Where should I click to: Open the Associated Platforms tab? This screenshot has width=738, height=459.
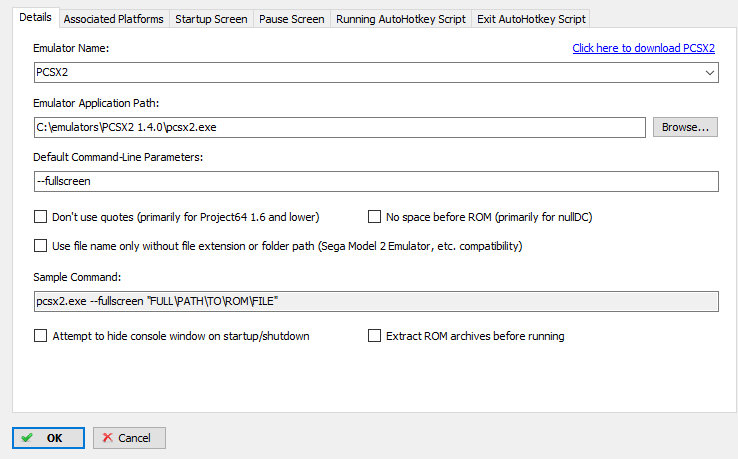pyautogui.click(x=113, y=19)
